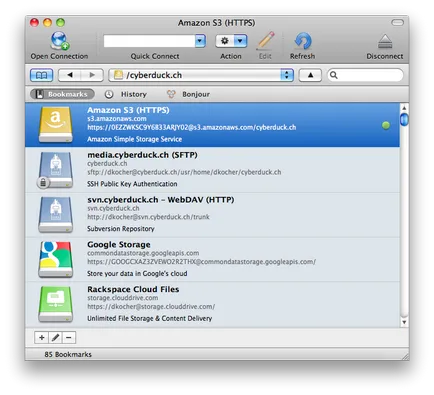Viewport: 434px width, 395px height.
Task: Click the Action gear icon
Action: pos(225,41)
